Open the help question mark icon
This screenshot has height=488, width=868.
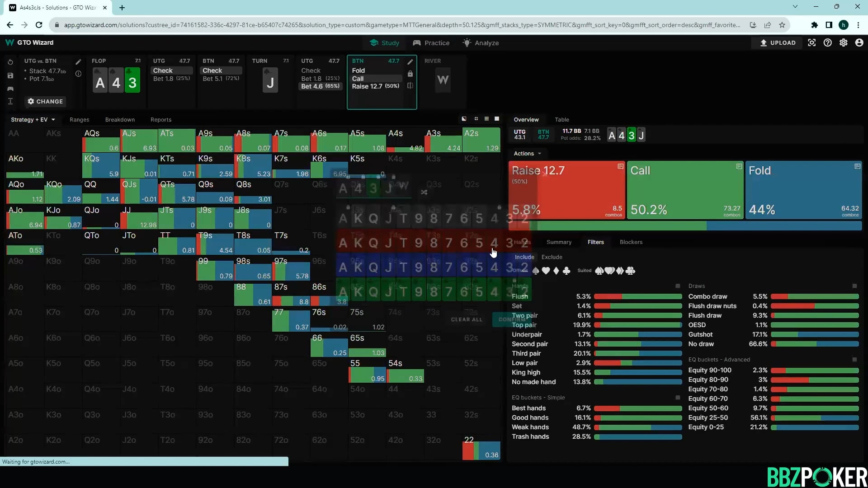(827, 42)
